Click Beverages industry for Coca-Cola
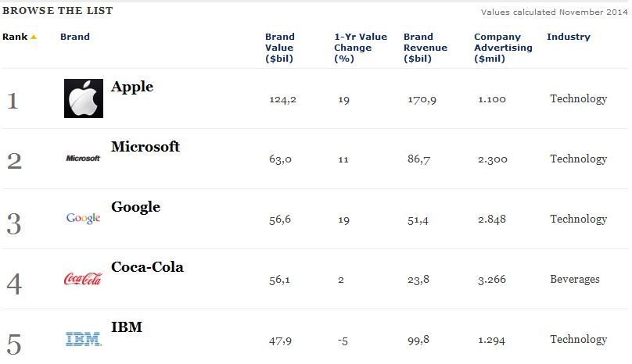The height and width of the screenshot is (364, 632). coord(574,279)
